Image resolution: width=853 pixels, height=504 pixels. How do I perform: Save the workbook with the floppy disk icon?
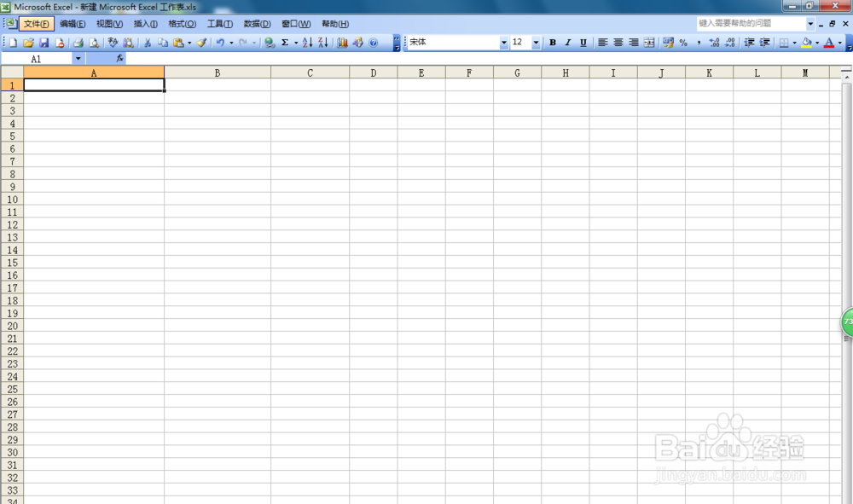pos(44,43)
